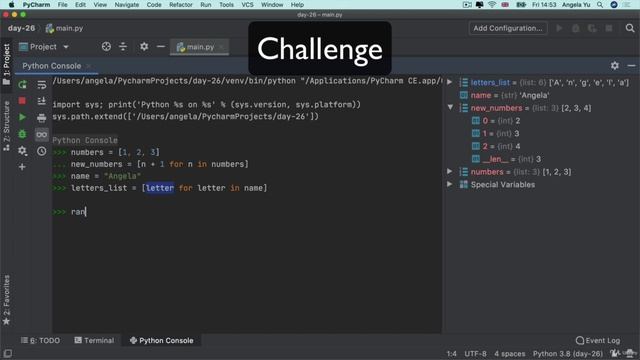Click the 2: Favorites side tab
The width and height of the screenshot is (640, 360).
(x=6, y=300)
